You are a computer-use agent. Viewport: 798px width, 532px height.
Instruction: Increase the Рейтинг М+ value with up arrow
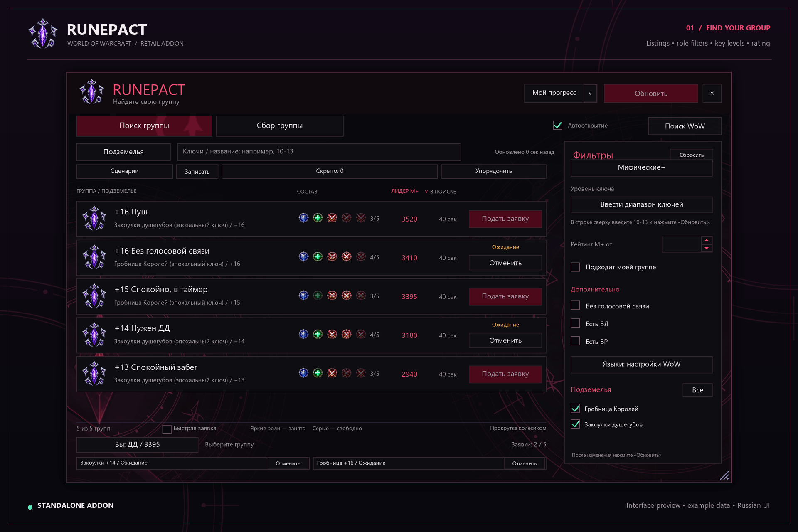click(x=707, y=240)
